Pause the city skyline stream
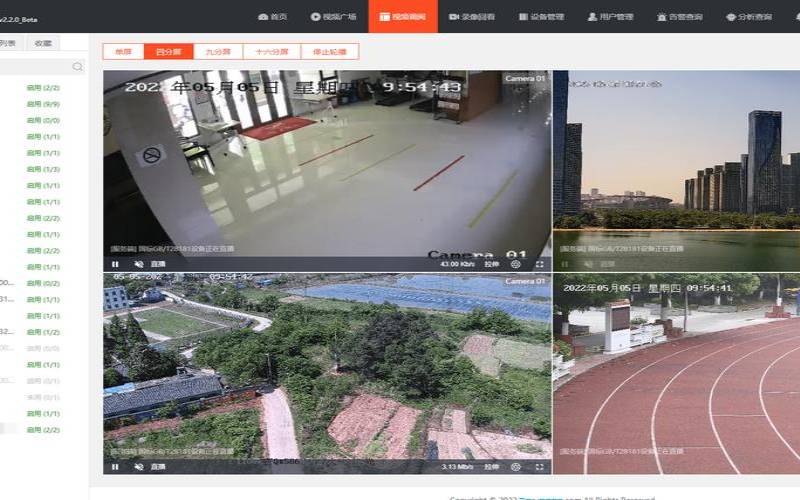 pyautogui.click(x=565, y=264)
